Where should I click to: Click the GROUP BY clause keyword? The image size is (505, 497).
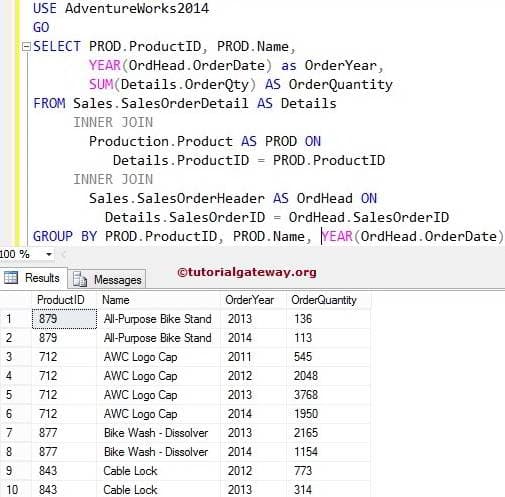[x=65, y=236]
